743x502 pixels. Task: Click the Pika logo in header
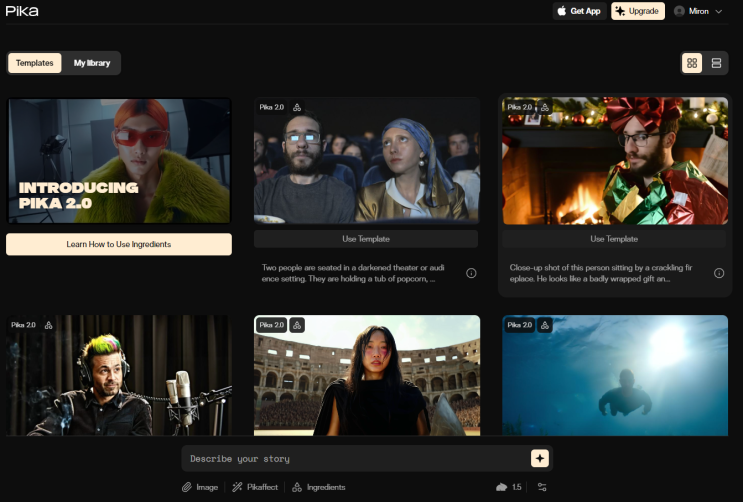22,10
